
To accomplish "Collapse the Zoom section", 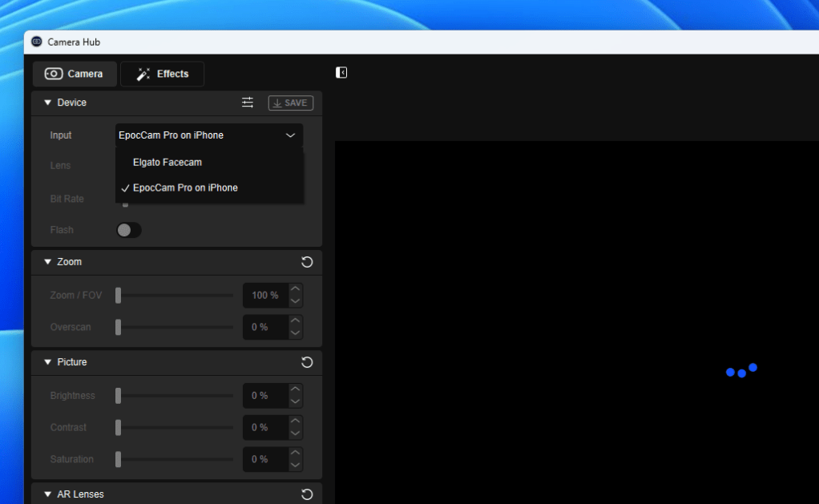I will point(47,262).
